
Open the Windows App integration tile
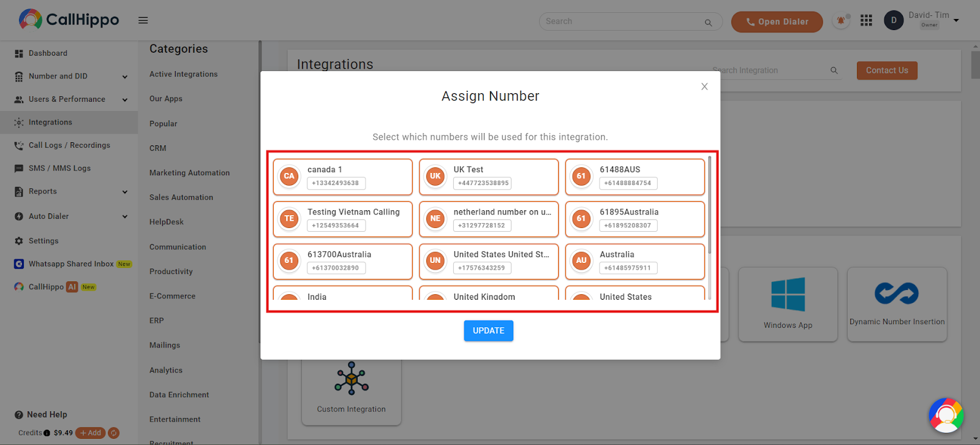[788, 304]
